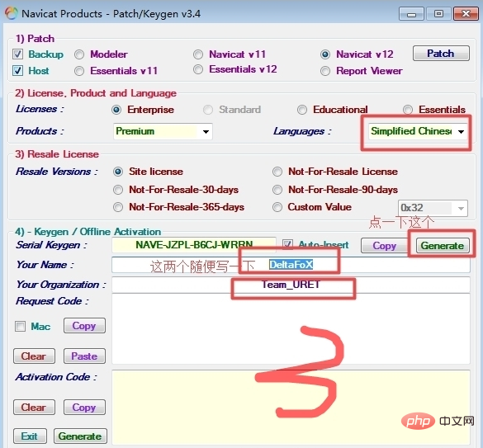The width and height of the screenshot is (483, 448).
Task: Click the Activation Code text area
Action: click(291, 408)
